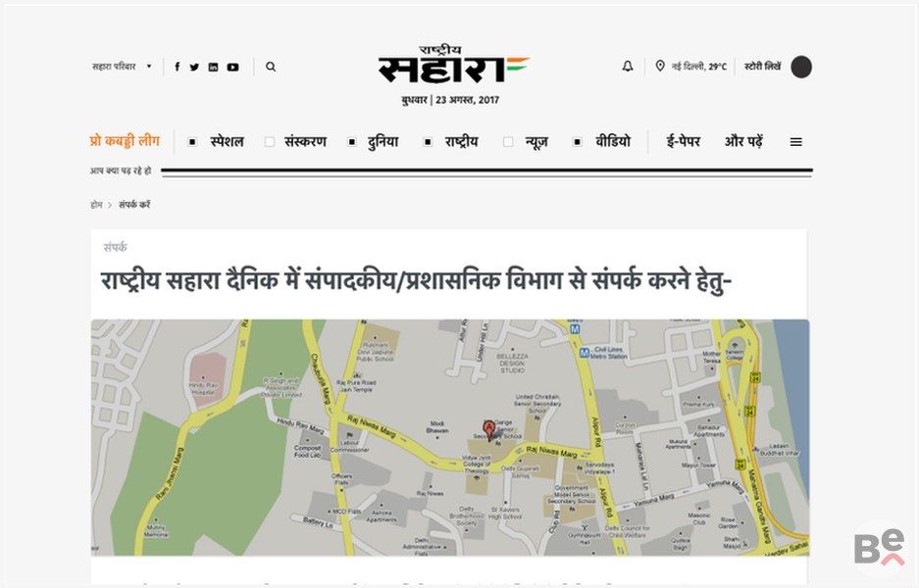Open the Facebook icon in header
The width and height of the screenshot is (919, 588).
coord(177,68)
